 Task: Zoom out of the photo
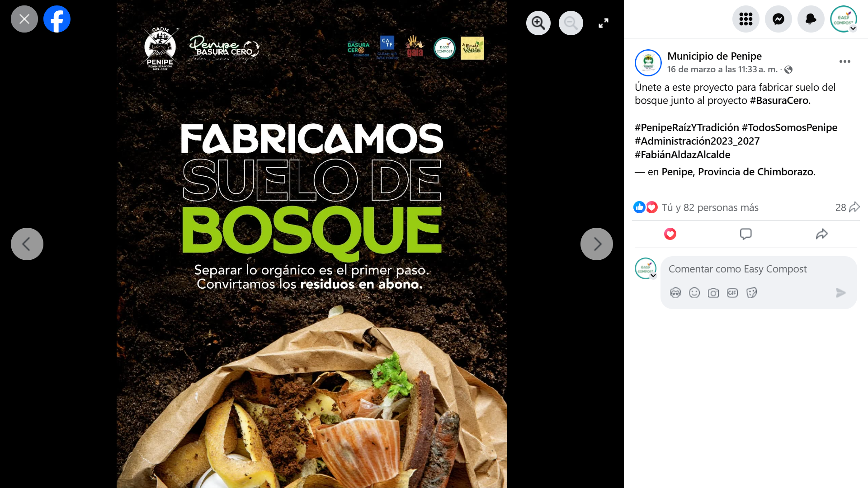click(571, 23)
